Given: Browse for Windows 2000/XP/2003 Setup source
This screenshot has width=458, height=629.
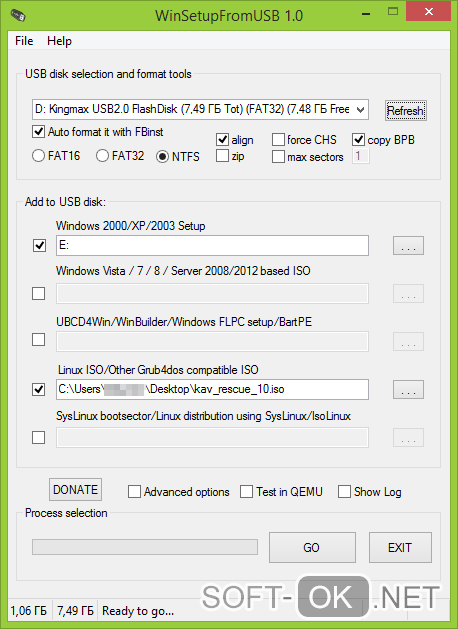Looking at the screenshot, I should coord(408,246).
